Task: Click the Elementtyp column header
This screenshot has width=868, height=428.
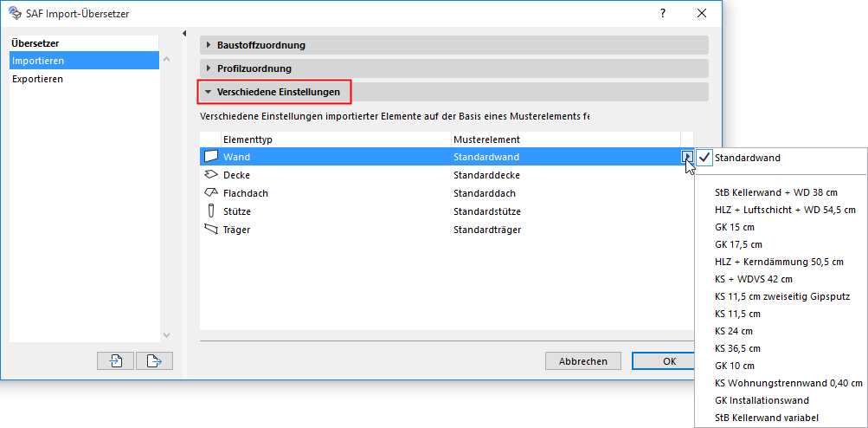Action: pos(336,139)
